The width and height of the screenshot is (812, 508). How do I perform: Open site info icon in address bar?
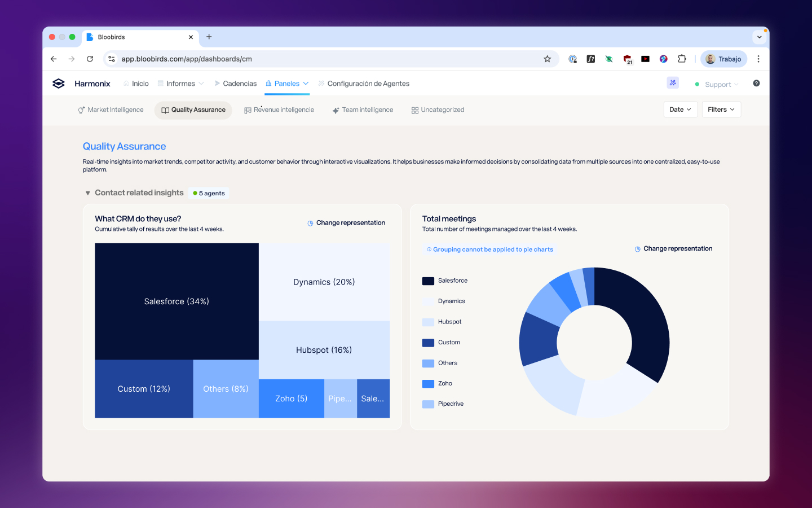pos(112,59)
